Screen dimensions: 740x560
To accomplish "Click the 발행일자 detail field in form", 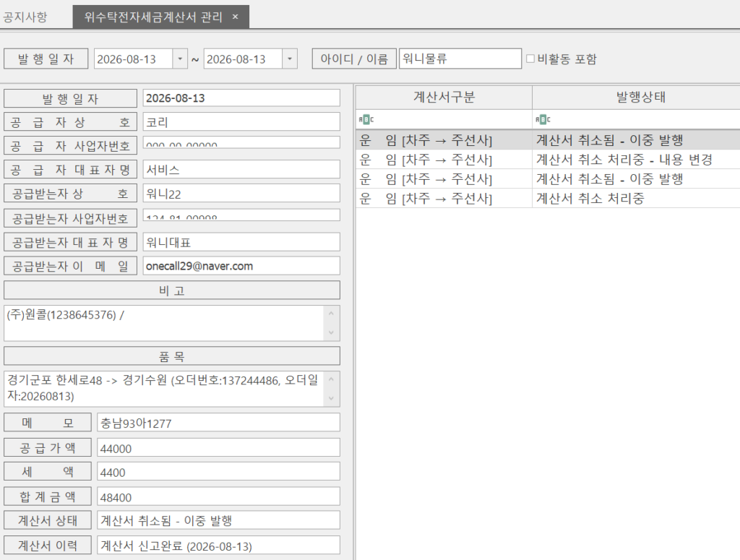I will click(x=241, y=98).
